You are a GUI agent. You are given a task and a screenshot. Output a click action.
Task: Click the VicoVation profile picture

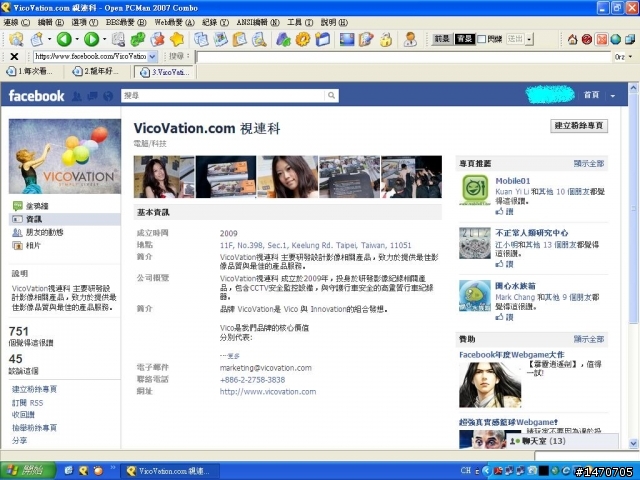tap(65, 156)
